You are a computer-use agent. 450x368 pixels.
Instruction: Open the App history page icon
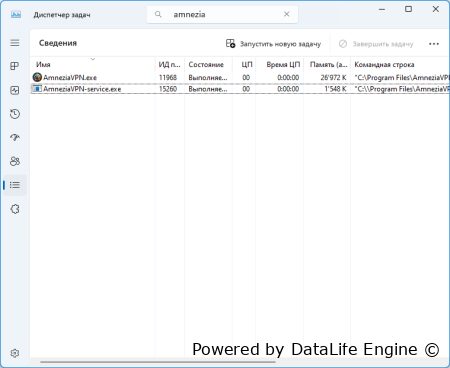(15, 114)
